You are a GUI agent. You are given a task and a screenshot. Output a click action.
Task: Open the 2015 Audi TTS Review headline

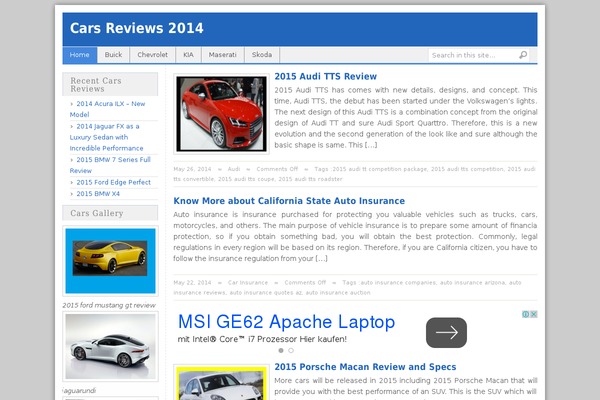click(x=326, y=77)
